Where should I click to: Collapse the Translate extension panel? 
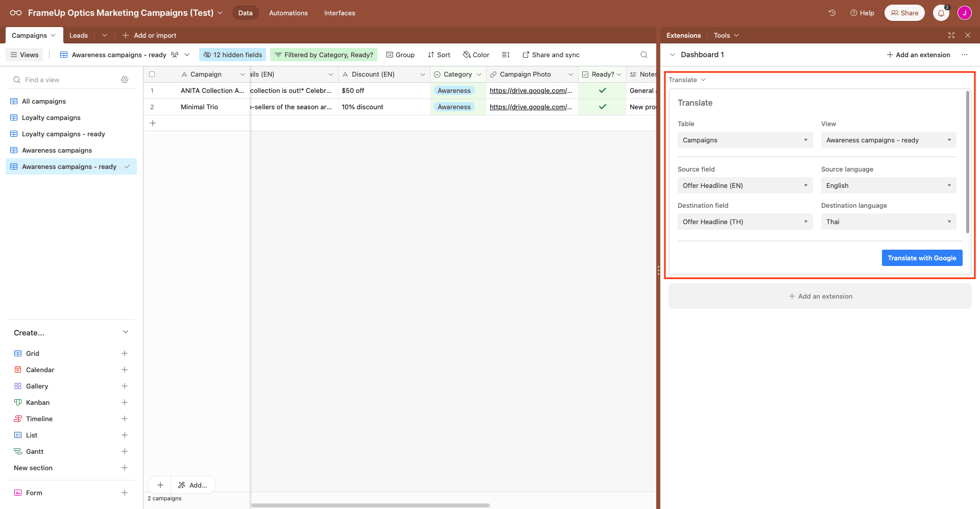point(703,80)
